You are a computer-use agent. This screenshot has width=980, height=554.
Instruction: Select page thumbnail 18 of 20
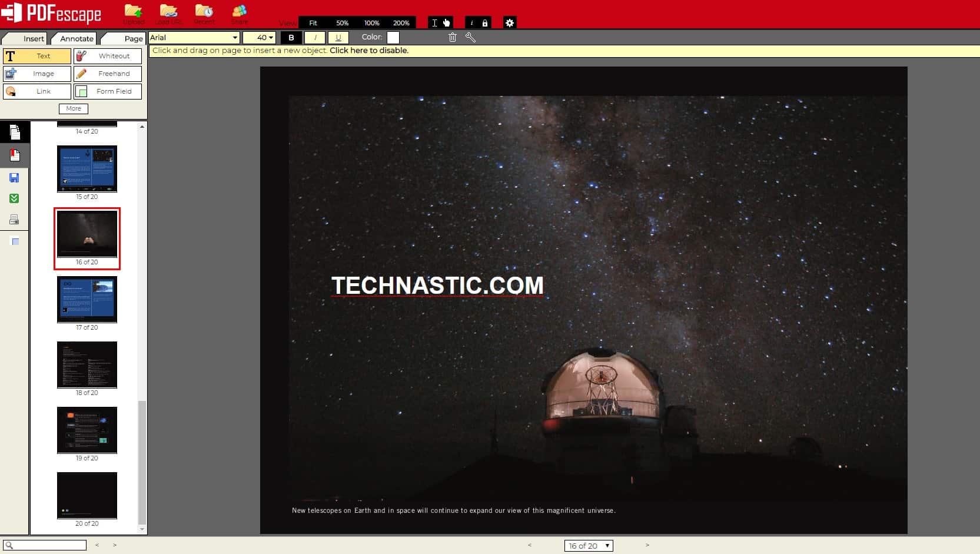click(x=87, y=365)
